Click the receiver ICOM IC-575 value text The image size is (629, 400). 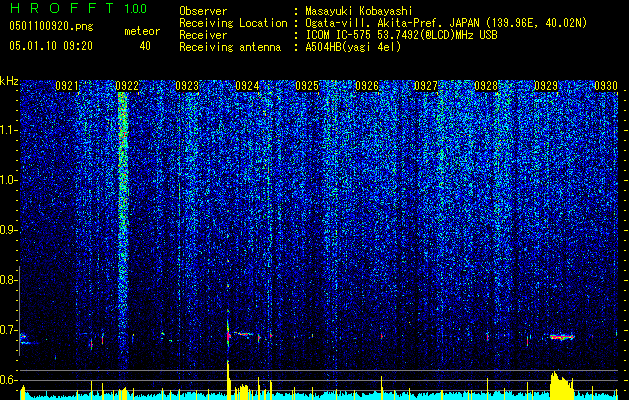pyautogui.click(x=401, y=35)
